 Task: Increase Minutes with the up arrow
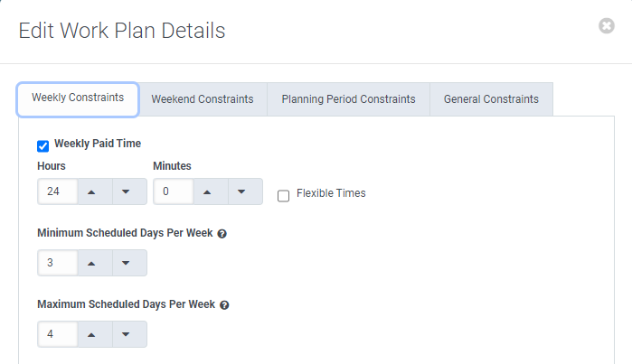pyautogui.click(x=207, y=191)
